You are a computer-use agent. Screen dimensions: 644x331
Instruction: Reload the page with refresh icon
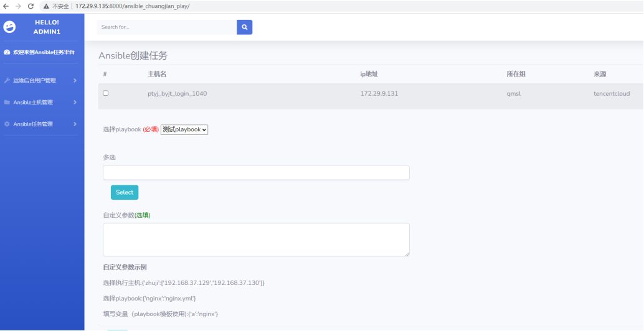pos(31,6)
